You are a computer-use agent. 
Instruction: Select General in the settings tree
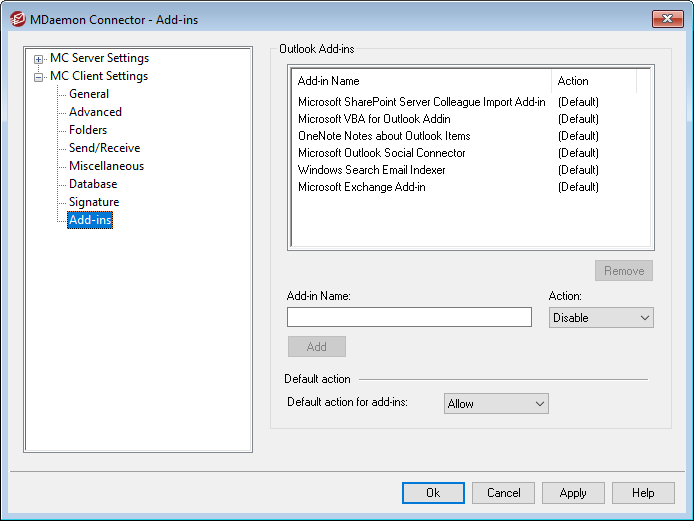[89, 94]
